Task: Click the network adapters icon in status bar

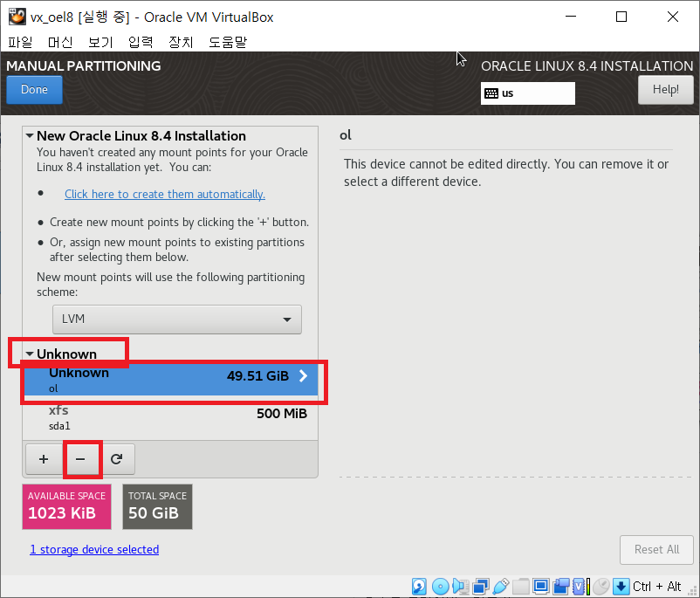Action: [481, 586]
